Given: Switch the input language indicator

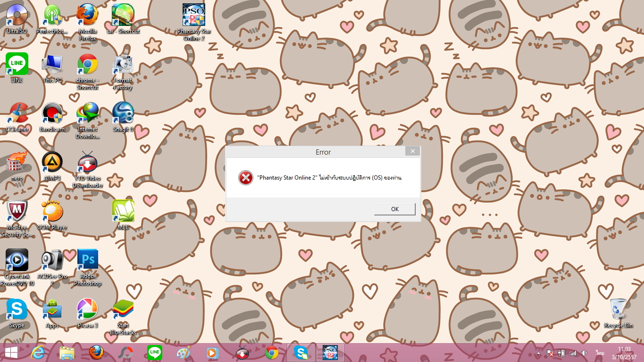Looking at the screenshot, I should pyautogui.click(x=600, y=353).
